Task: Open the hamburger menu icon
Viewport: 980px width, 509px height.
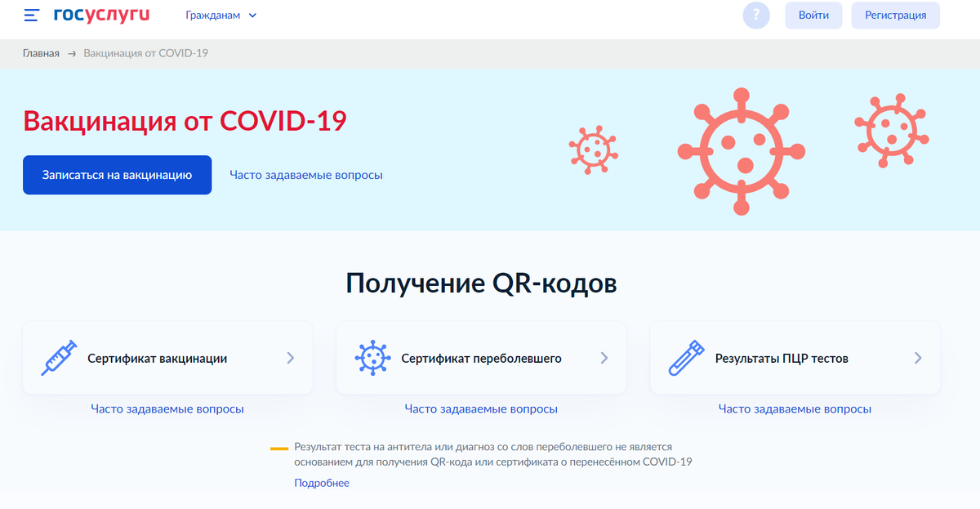Action: [32, 16]
